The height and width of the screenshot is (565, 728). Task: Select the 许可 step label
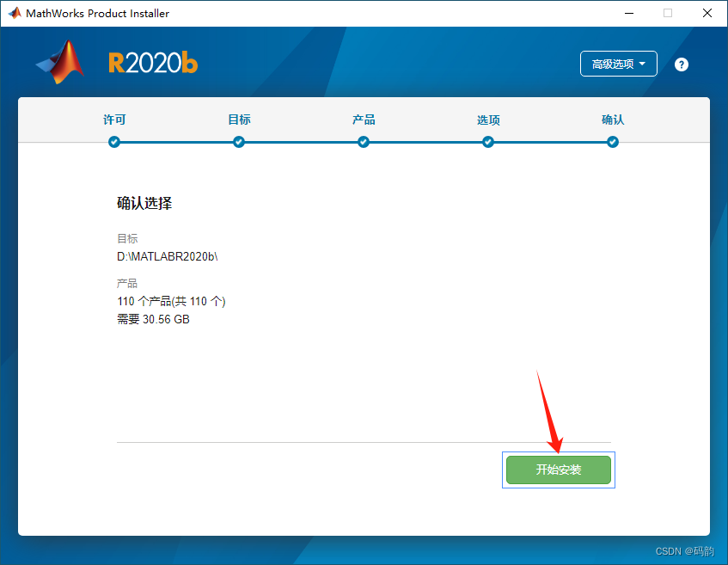point(114,120)
